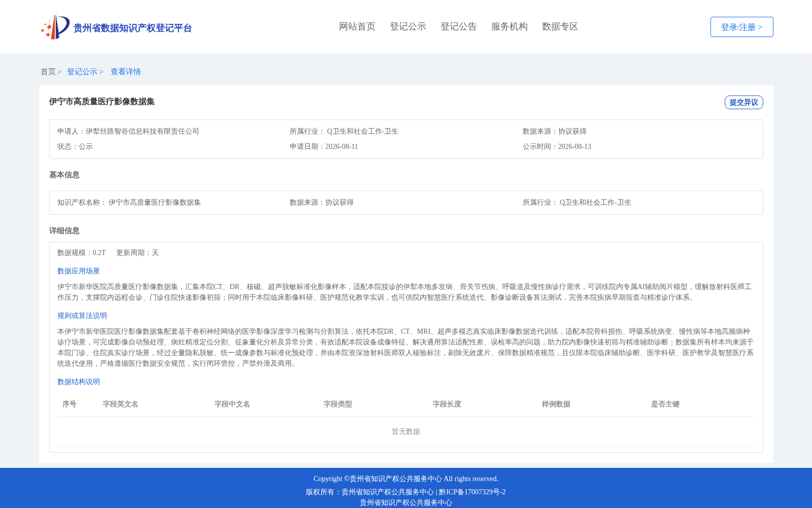Image resolution: width=812 pixels, height=508 pixels.
Task: Click 更新周期：天 value
Action: 138,252
